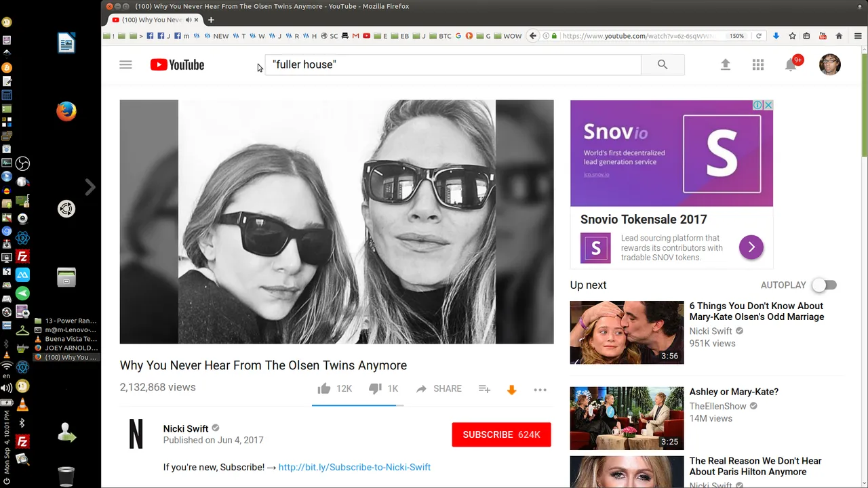Close the Snovio advertisement
Viewport: 868px width, 488px height.
click(768, 105)
